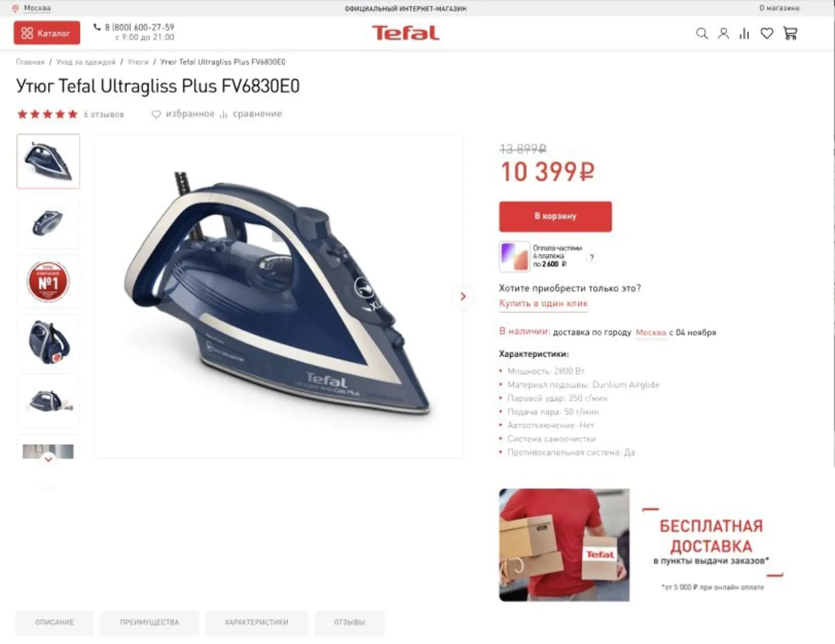
Task: Switch to the ОТЗЫВЫ tab
Action: click(x=349, y=622)
